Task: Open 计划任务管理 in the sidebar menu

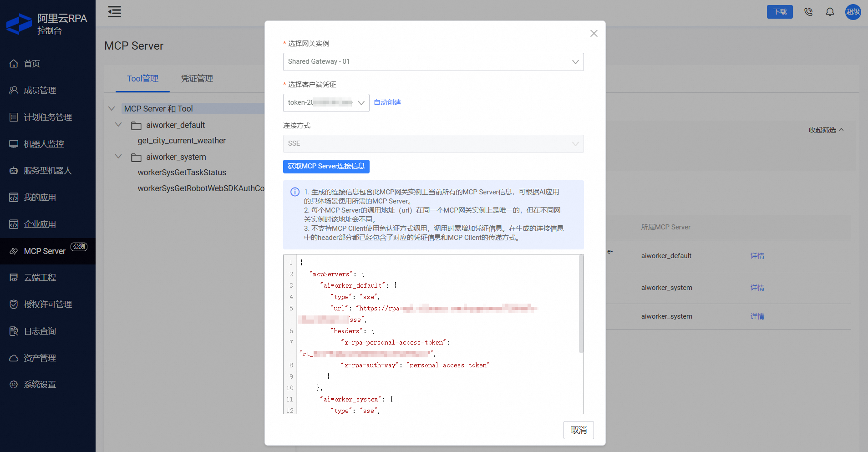Action: pos(48,117)
